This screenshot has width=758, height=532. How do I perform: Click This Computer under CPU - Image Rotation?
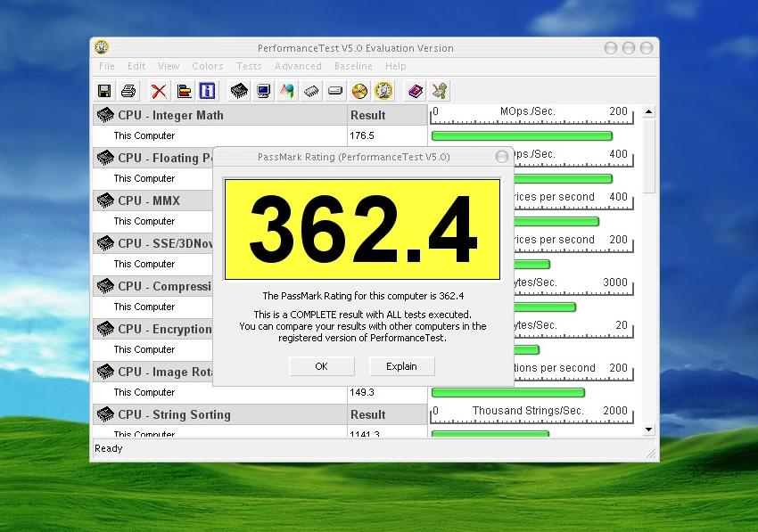[x=144, y=392]
